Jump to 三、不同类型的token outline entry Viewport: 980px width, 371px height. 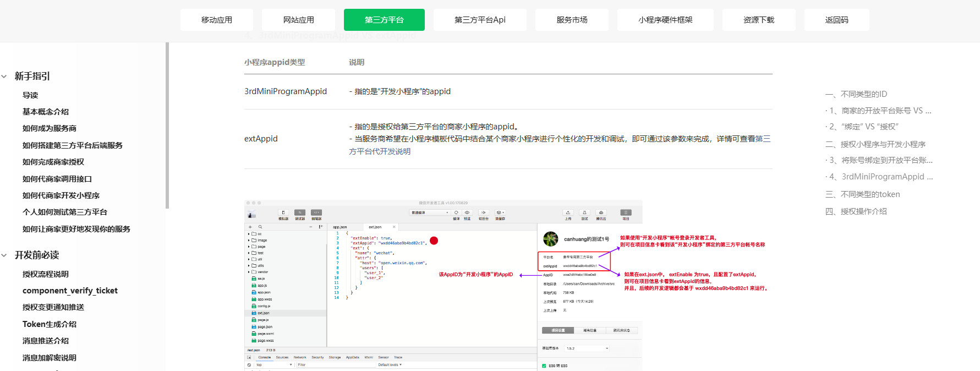click(x=863, y=194)
